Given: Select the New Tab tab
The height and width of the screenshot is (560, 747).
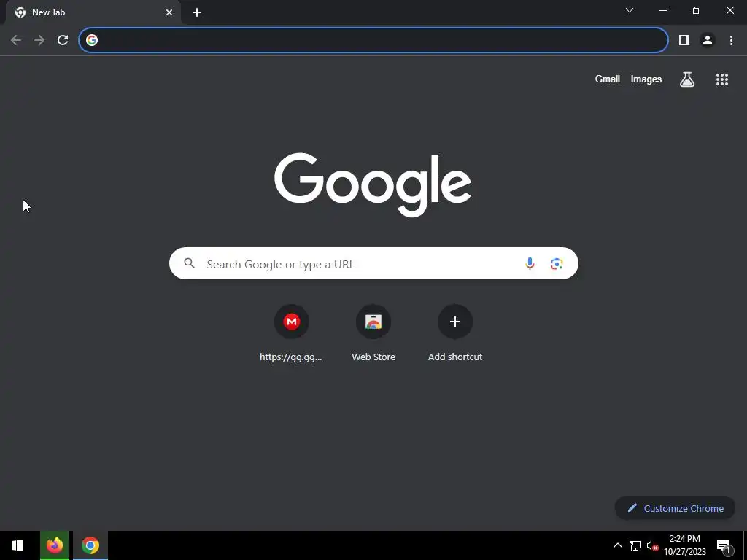Looking at the screenshot, I should (x=93, y=12).
